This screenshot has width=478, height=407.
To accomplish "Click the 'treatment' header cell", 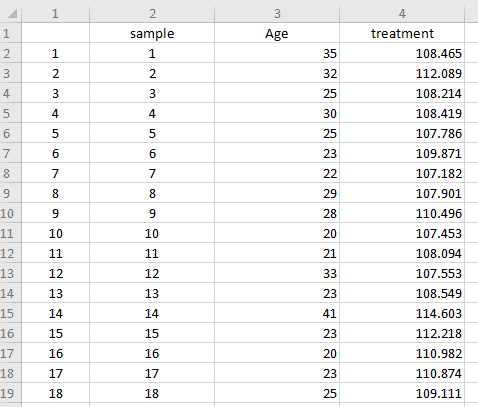I will tap(402, 33).
